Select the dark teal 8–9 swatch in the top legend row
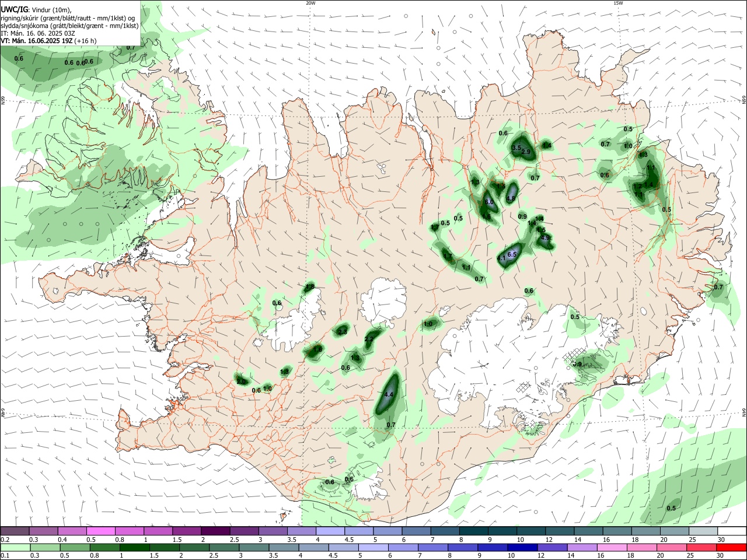747x560 pixels. (473, 531)
